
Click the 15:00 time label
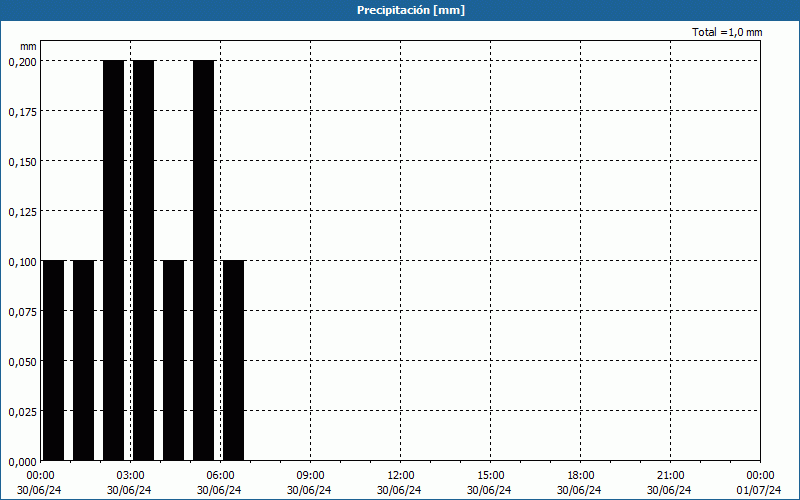click(x=490, y=476)
